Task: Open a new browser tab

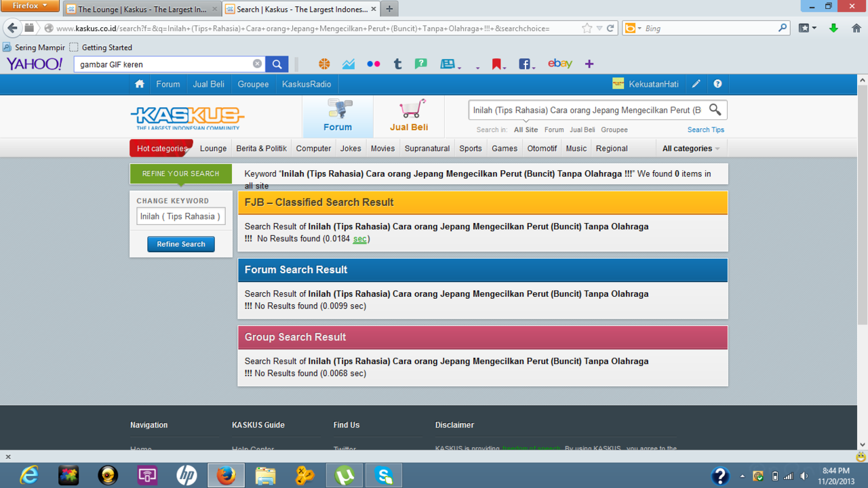Action: tap(389, 9)
